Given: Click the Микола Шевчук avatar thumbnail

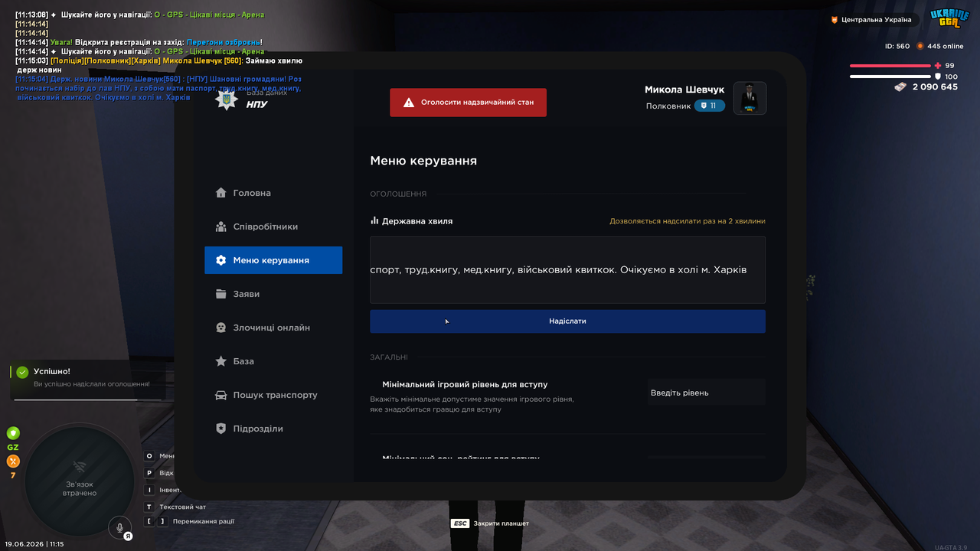Looking at the screenshot, I should (x=750, y=98).
